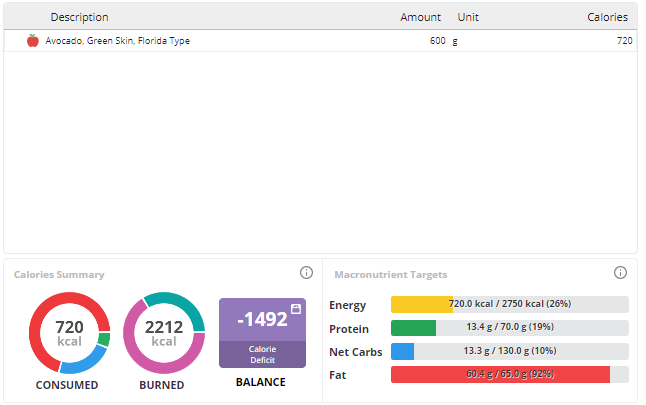Click the Fat macronutrient label
646x405 pixels.
tap(337, 375)
